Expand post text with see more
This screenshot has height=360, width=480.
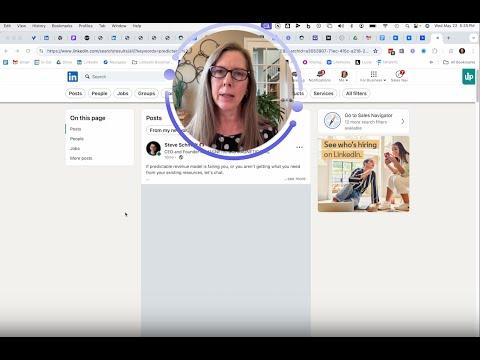tap(295, 179)
